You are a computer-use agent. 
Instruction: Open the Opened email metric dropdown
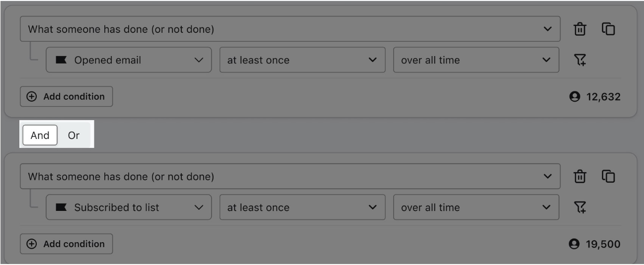pyautogui.click(x=129, y=60)
